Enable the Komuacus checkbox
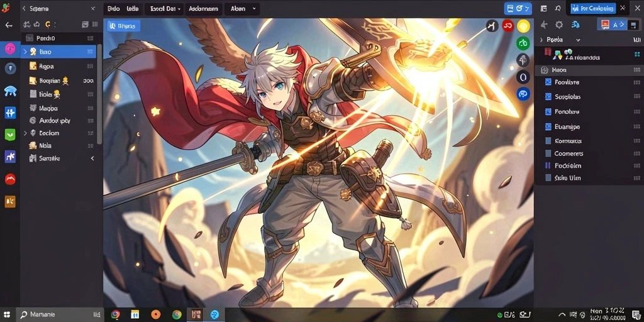 coord(548,141)
